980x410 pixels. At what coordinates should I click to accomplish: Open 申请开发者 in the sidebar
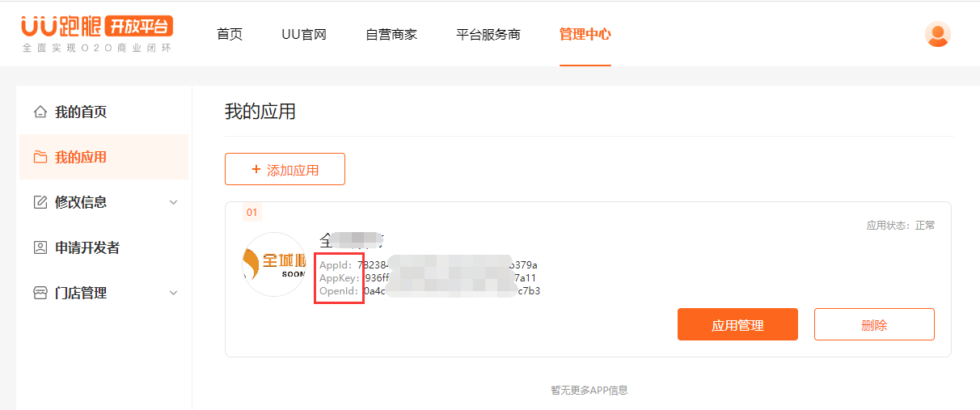click(x=87, y=247)
